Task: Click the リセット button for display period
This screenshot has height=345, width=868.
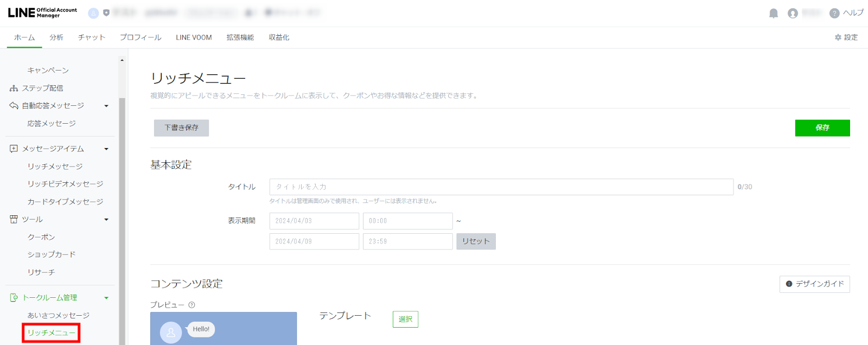Action: point(476,241)
